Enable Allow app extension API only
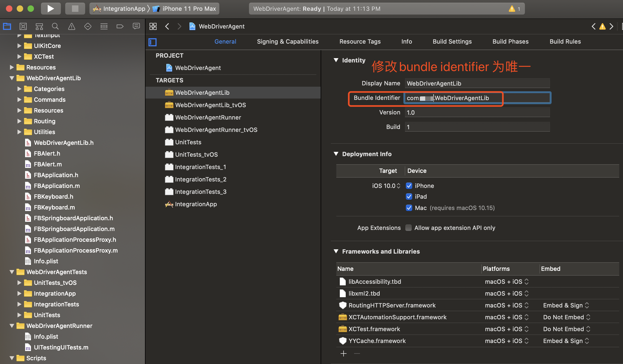Screen dimensions: 623x364 [x=409, y=228]
